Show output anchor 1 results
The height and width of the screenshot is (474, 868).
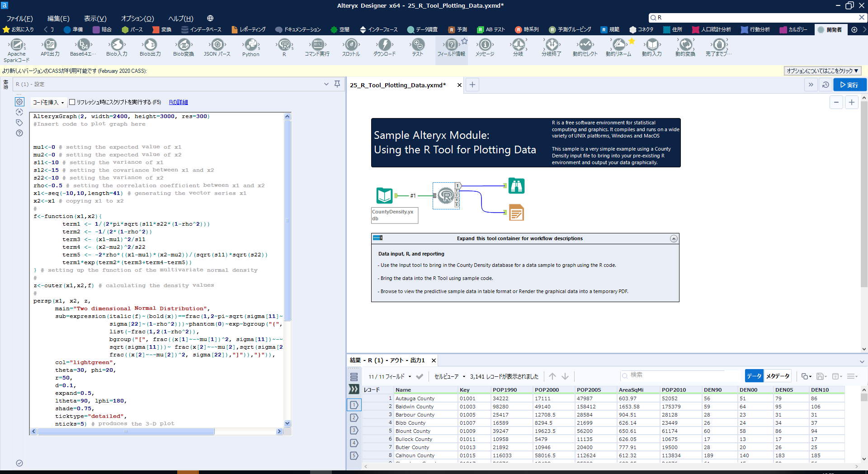click(x=354, y=405)
